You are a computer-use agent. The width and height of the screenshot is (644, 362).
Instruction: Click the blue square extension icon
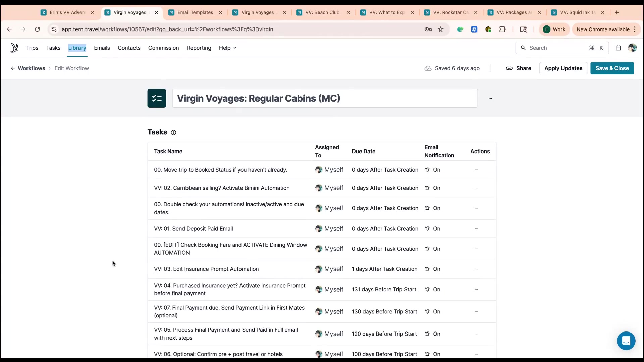pyautogui.click(x=474, y=29)
